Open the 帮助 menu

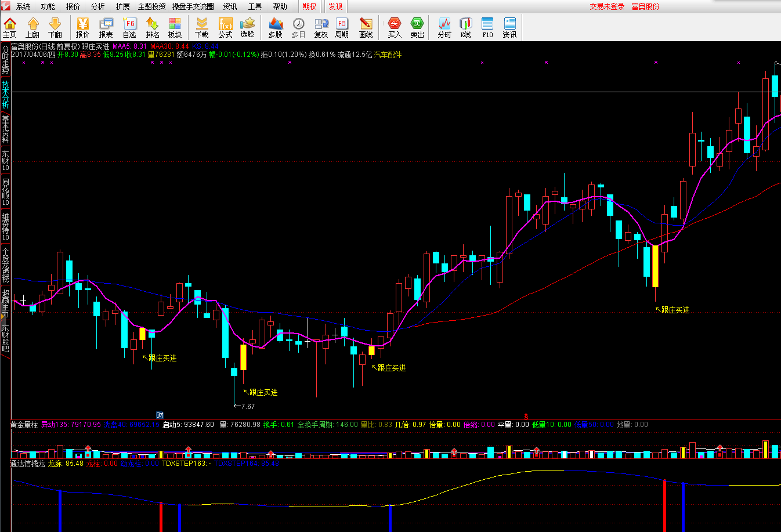[280, 6]
